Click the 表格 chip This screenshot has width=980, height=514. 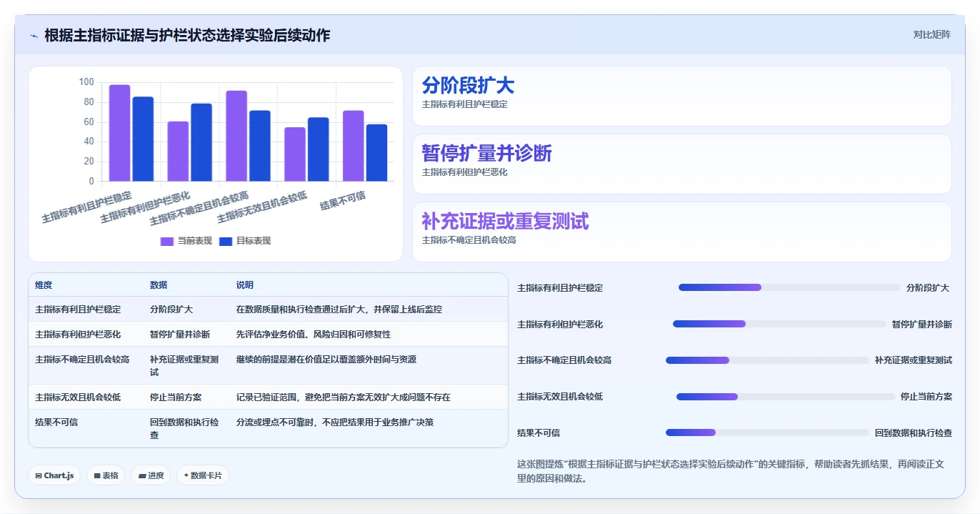click(106, 475)
